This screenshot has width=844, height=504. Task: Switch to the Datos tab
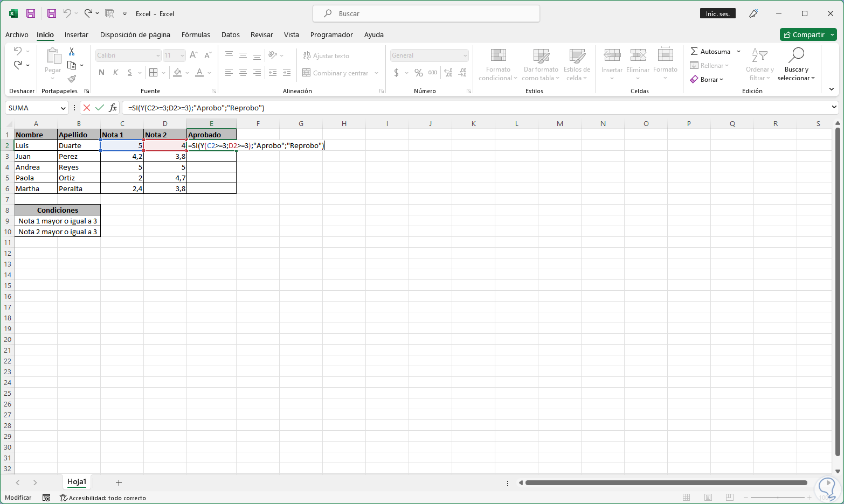tap(231, 34)
